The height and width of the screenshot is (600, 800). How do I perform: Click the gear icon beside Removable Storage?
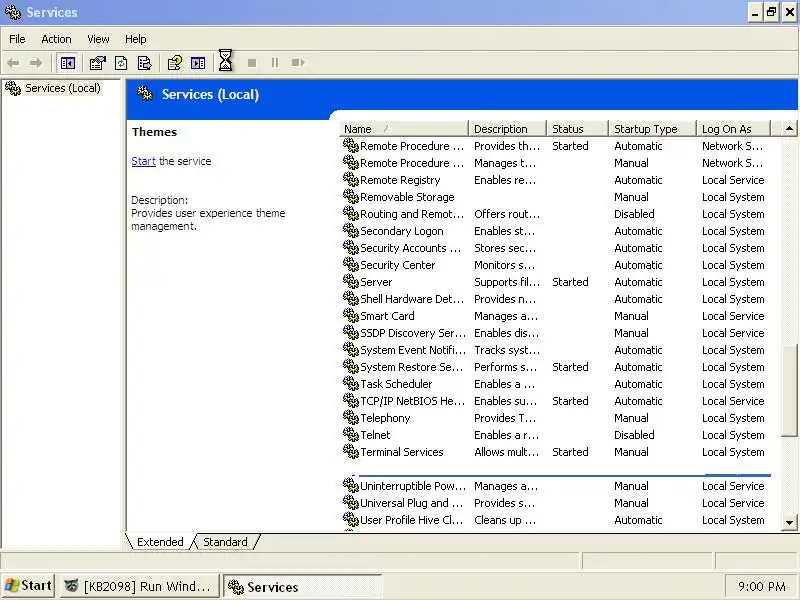(351, 196)
